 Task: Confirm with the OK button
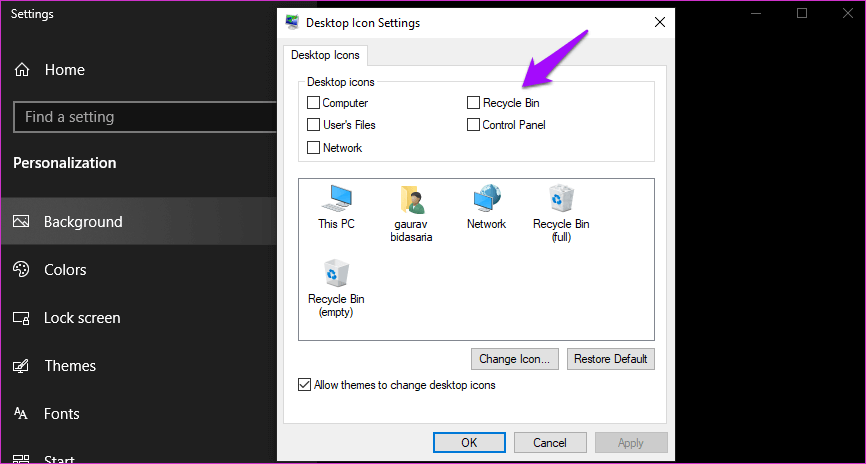pos(469,442)
